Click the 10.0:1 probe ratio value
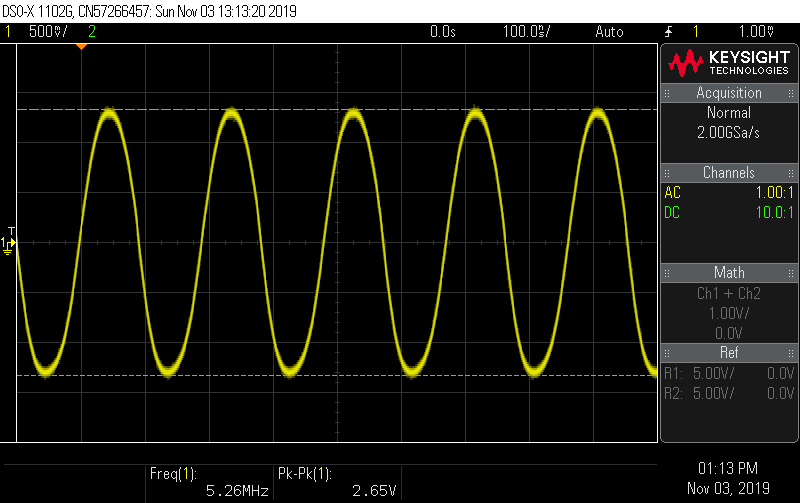Image resolution: width=800 pixels, height=503 pixels. click(x=774, y=213)
